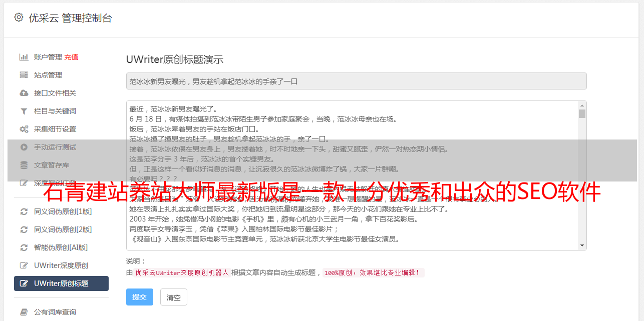Click the server icon for 站点管理
The image size is (644, 321).
tap(24, 75)
